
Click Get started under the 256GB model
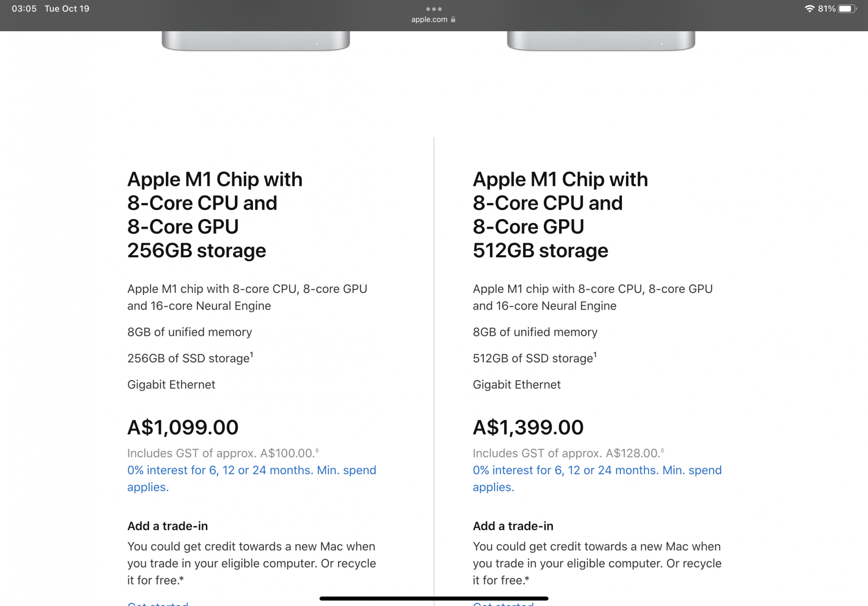pos(158,603)
